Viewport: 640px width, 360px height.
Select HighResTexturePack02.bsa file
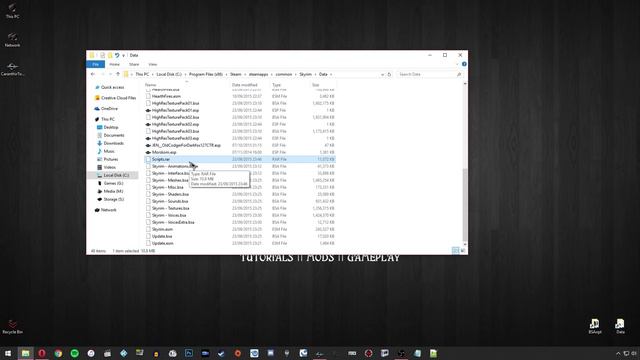[176, 117]
